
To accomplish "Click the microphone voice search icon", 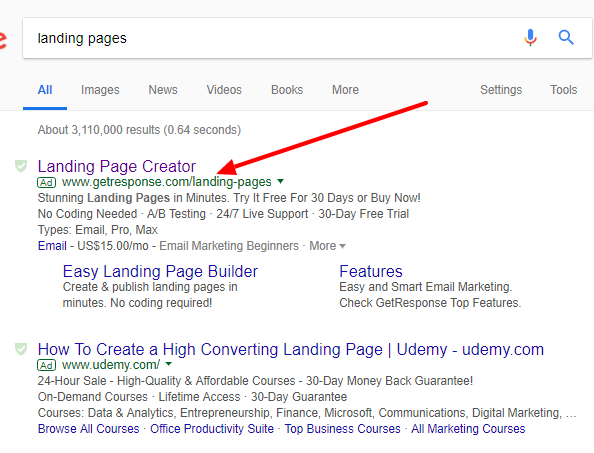I will (x=530, y=37).
